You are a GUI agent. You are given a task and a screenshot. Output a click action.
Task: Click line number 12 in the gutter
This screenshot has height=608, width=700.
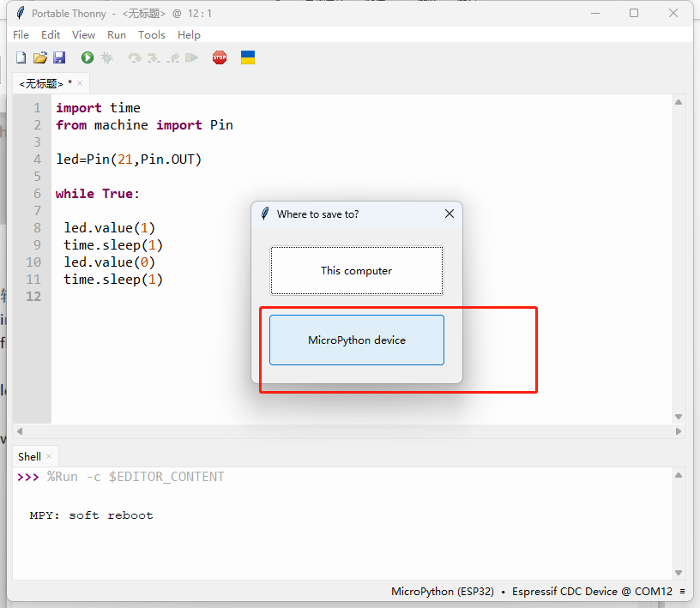(33, 297)
